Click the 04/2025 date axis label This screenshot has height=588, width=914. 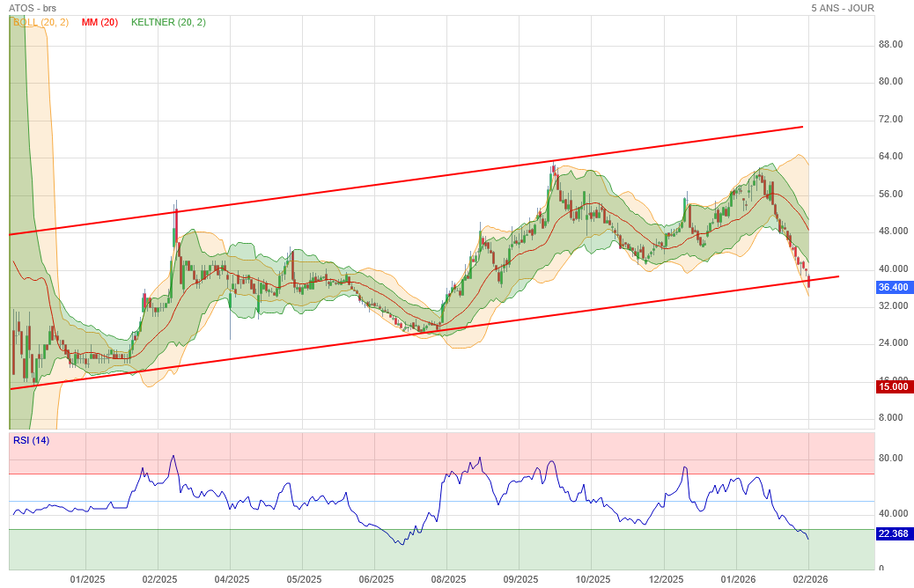click(232, 580)
